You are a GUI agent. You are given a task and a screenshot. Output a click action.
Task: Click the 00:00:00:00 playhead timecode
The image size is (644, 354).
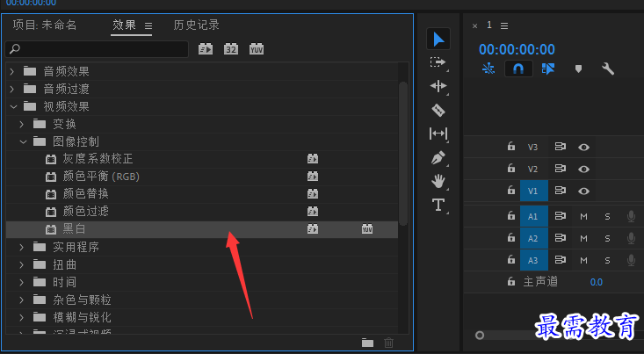[x=517, y=50]
